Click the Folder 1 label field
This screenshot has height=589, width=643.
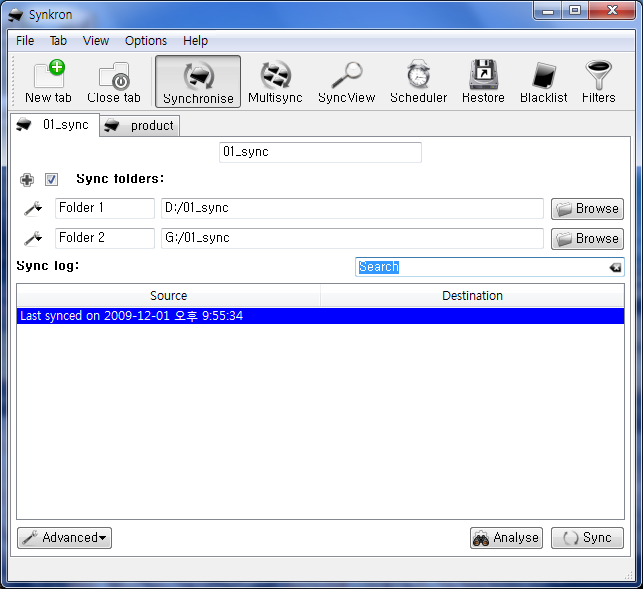coord(105,208)
